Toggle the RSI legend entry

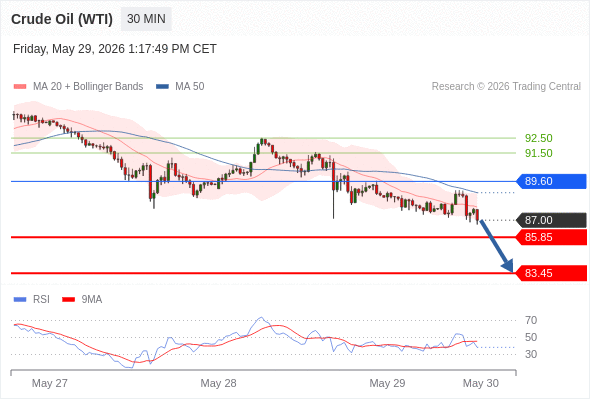(32, 300)
